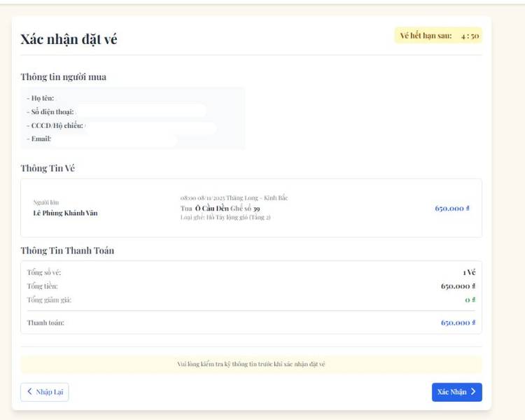The image size is (525, 420).
Task: Click the Thông tin người mua heading
Action: 63,77
